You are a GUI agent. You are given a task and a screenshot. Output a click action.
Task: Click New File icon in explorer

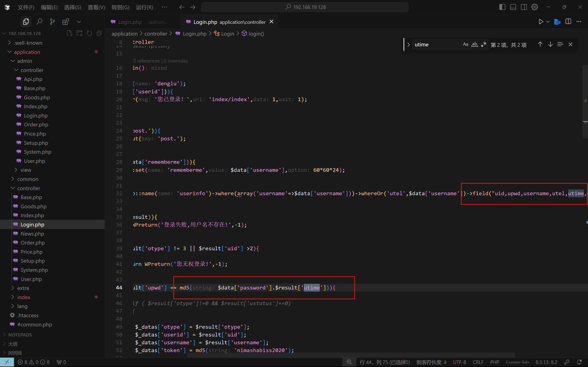click(x=70, y=33)
